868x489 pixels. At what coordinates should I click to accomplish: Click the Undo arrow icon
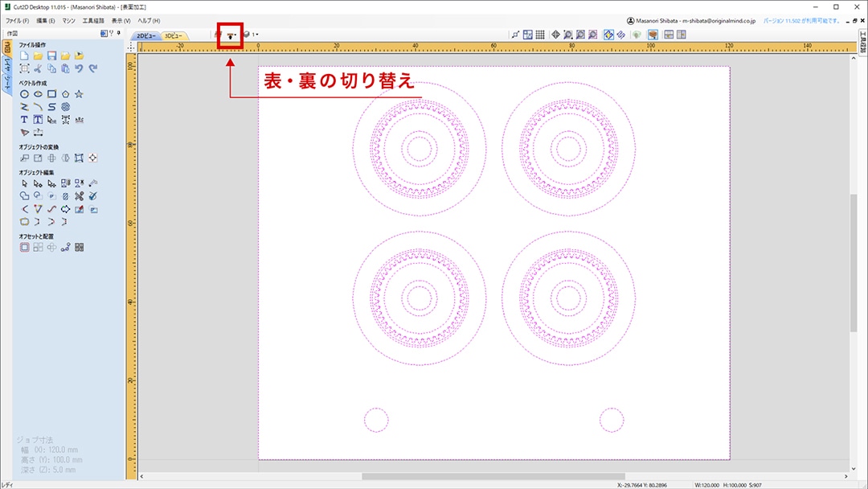point(79,69)
